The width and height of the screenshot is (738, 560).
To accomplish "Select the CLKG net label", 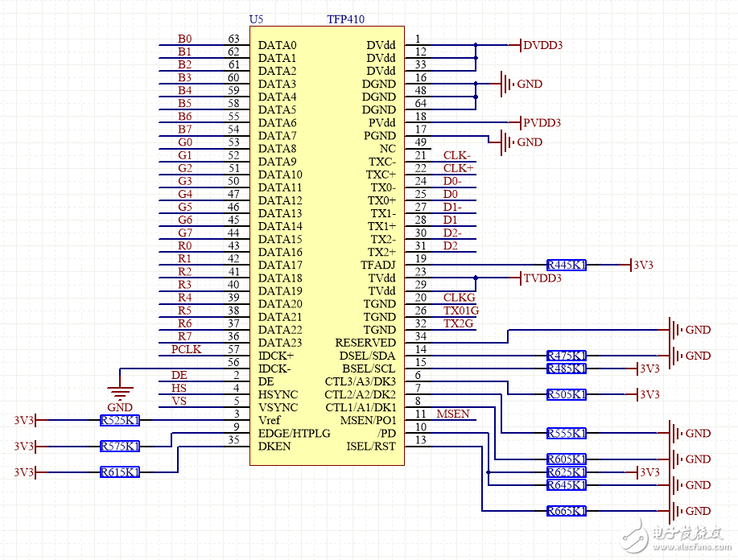I will (459, 298).
